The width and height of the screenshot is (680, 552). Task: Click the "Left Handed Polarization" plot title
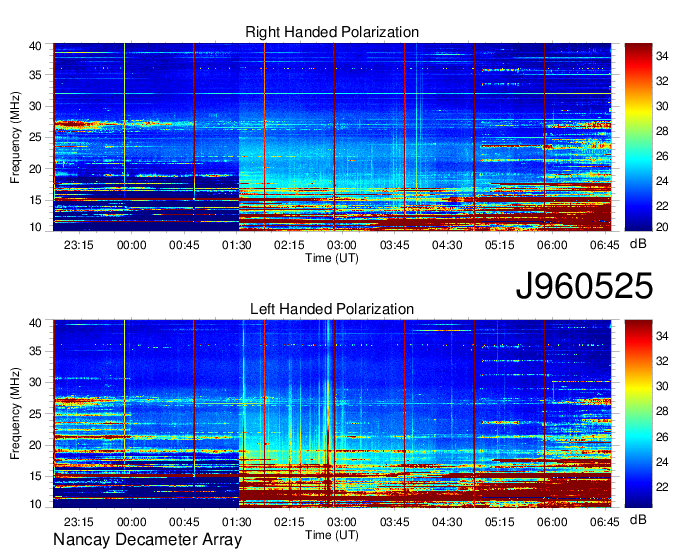332,309
